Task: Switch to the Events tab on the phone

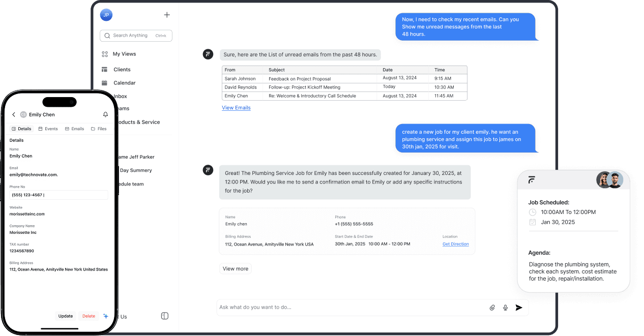Action: [48, 129]
